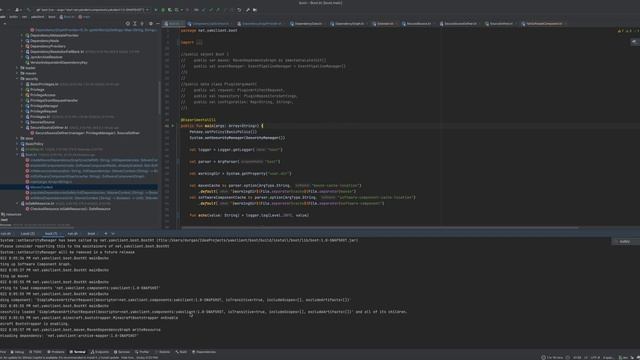
Task: Click the wrench icon in main toolbar
Action: [x=247, y=10]
